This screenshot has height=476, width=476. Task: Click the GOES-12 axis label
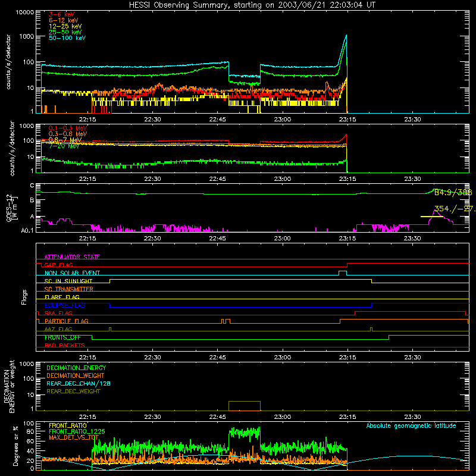[9, 208]
